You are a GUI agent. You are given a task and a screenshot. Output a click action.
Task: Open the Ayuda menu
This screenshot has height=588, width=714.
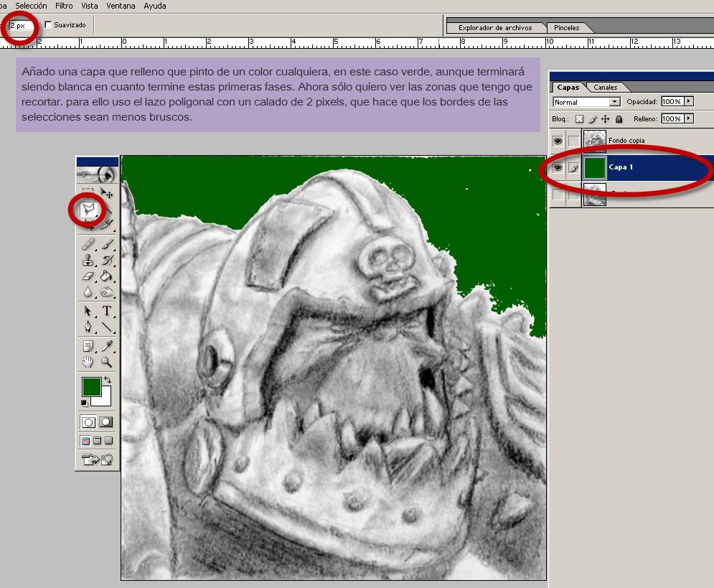(x=155, y=6)
